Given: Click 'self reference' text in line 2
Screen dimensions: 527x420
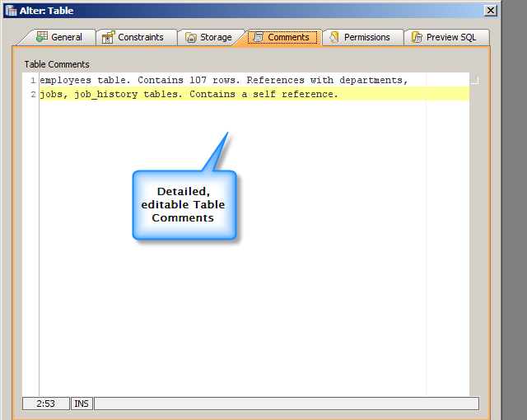Looking at the screenshot, I should pyautogui.click(x=292, y=94).
